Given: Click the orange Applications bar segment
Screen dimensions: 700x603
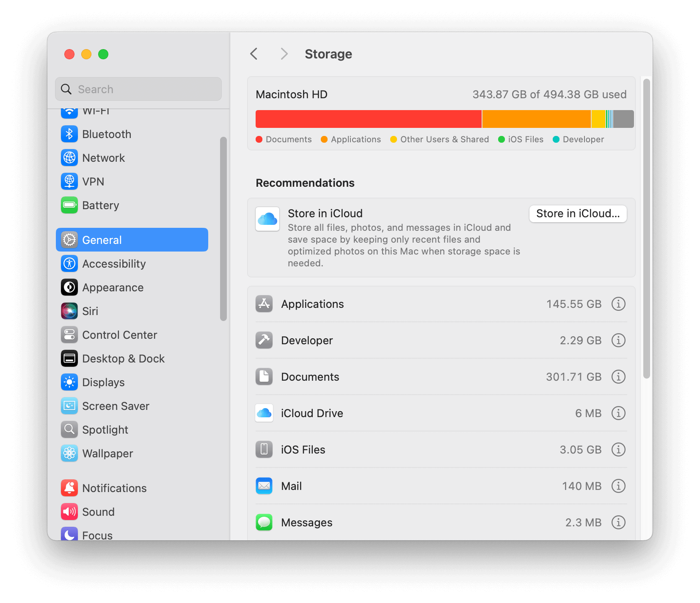Looking at the screenshot, I should click(537, 119).
